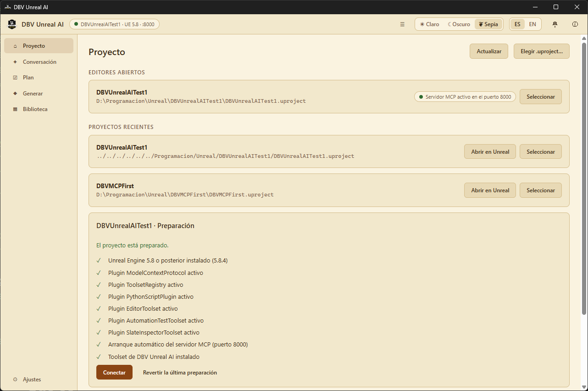Click the Unreal Engine 5.8 o posterior instalado line
Screen dimensions: 588x391
click(168, 261)
